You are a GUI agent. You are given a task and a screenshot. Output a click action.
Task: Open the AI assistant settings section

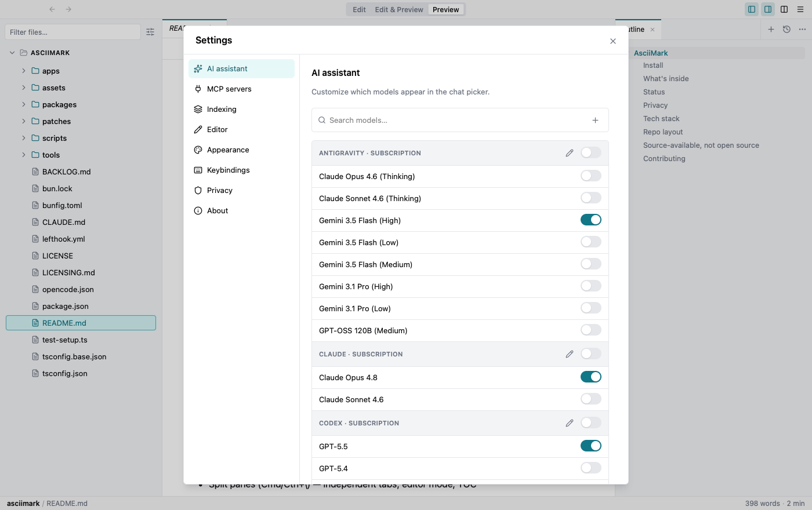(x=241, y=68)
